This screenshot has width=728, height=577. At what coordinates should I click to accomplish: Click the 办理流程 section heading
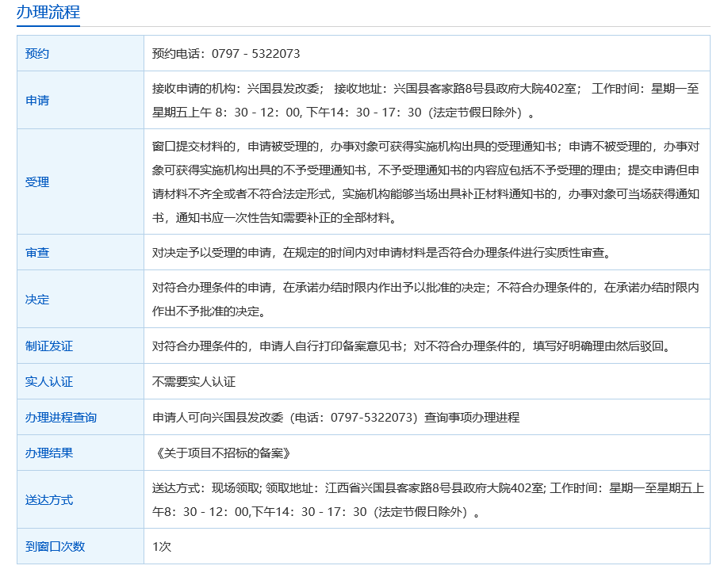(x=48, y=13)
